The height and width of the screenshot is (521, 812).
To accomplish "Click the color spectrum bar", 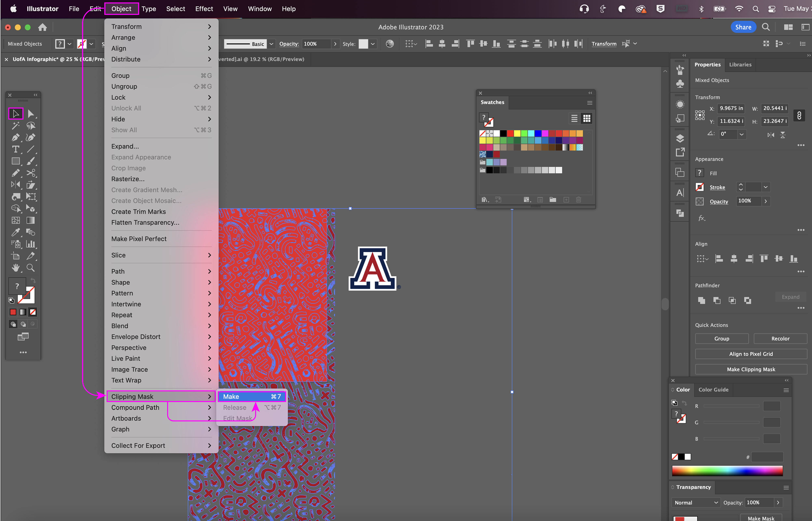I will tap(727, 470).
